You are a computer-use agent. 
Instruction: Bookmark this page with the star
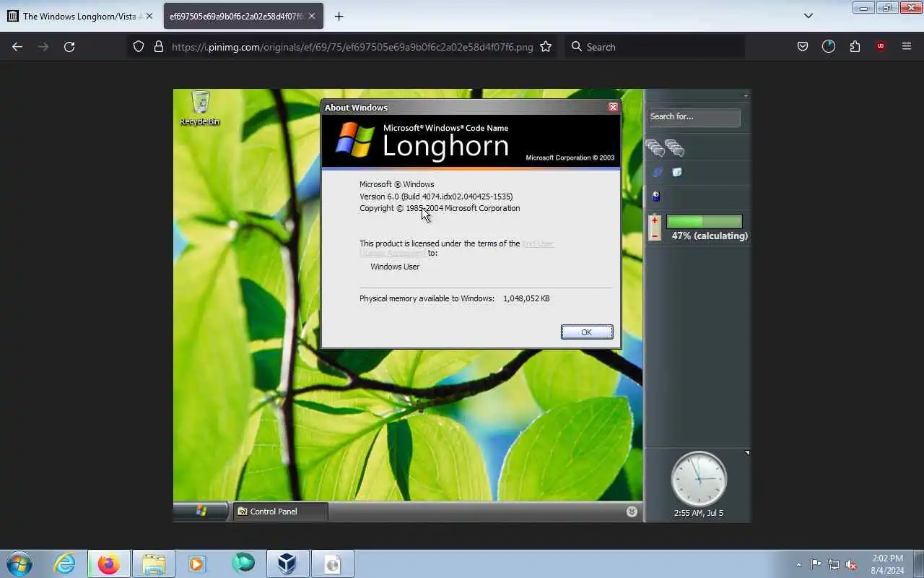pos(546,46)
